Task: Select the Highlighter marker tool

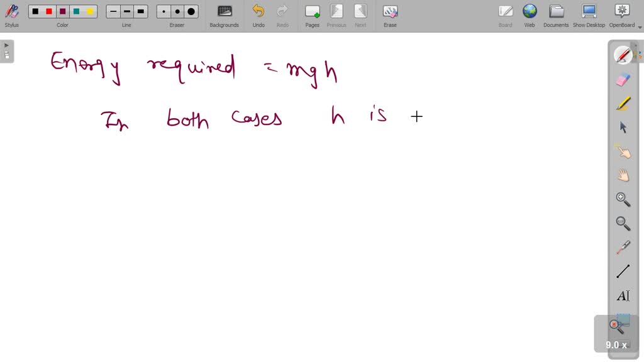Action: 623,104
